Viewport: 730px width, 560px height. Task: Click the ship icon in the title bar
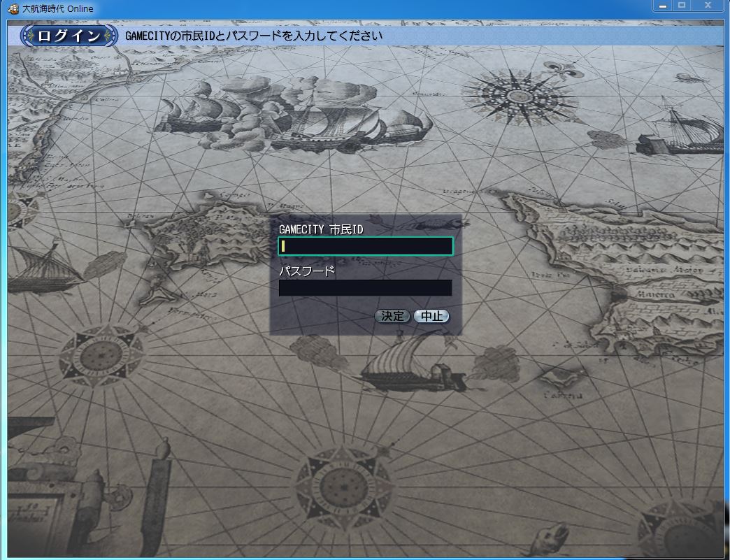pos(13,8)
